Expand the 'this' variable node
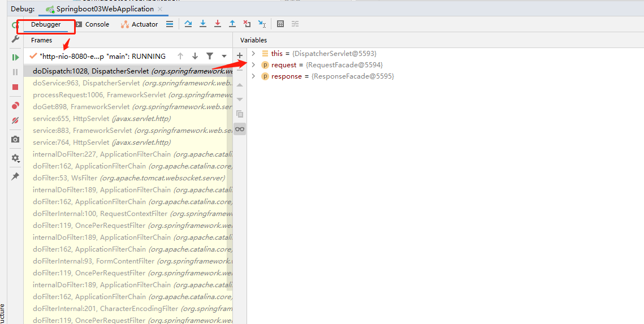644x324 pixels. click(253, 53)
